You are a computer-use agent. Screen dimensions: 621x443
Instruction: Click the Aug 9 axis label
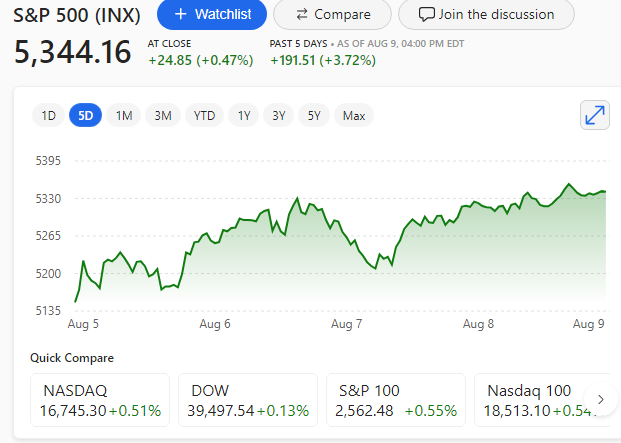pos(589,324)
